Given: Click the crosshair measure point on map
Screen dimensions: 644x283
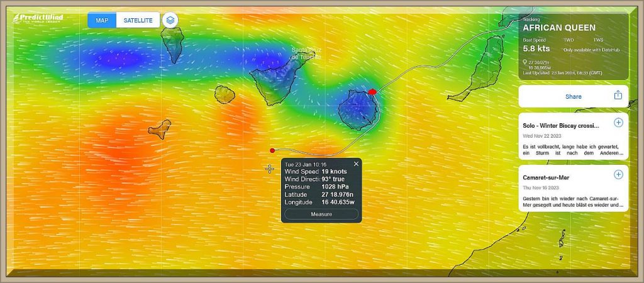Looking at the screenshot, I should click(270, 169).
